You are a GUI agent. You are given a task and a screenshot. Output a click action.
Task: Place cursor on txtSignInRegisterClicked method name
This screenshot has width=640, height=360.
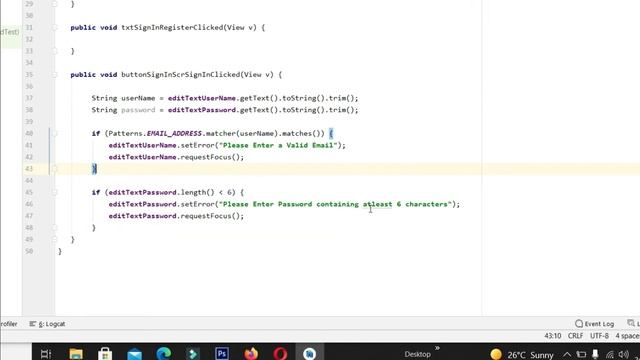point(172,27)
